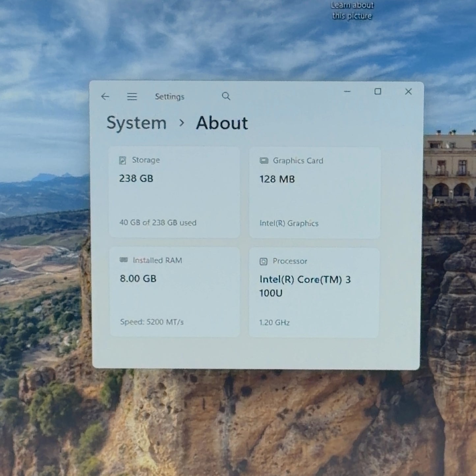Maximize the Settings window
This screenshot has height=476, width=476.
(x=378, y=92)
